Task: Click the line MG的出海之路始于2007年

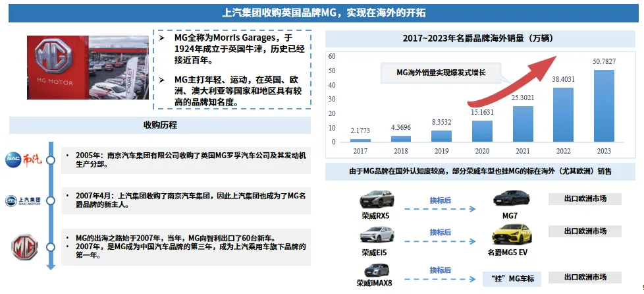Action: pos(175,239)
